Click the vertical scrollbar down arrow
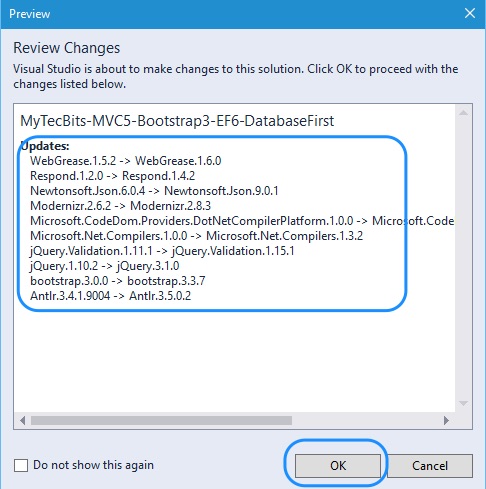This screenshot has width=486, height=489. click(x=463, y=404)
